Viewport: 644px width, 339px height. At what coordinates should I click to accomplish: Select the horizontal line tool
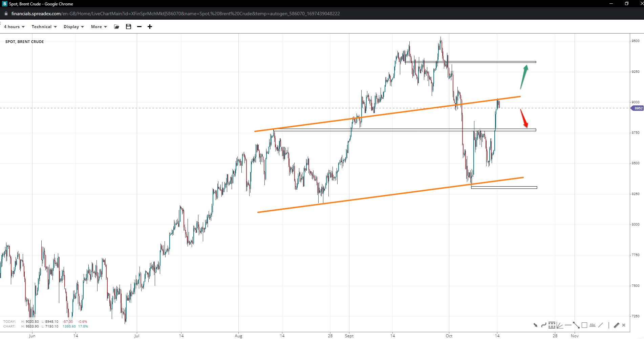click(x=568, y=325)
